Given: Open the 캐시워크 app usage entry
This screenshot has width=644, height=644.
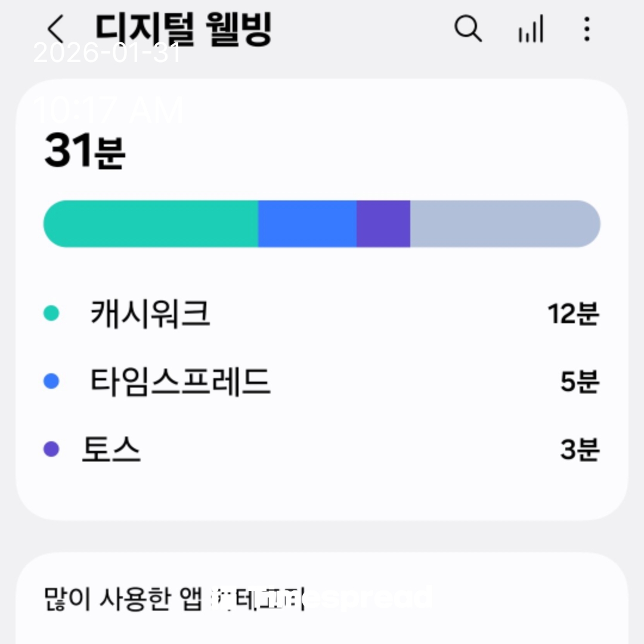Looking at the screenshot, I should [x=150, y=313].
